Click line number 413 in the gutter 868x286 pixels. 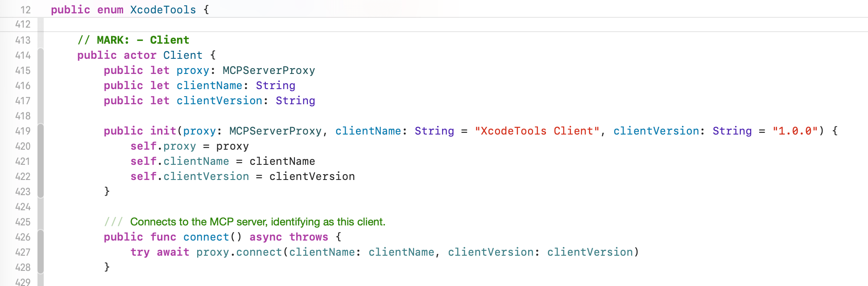click(x=23, y=40)
